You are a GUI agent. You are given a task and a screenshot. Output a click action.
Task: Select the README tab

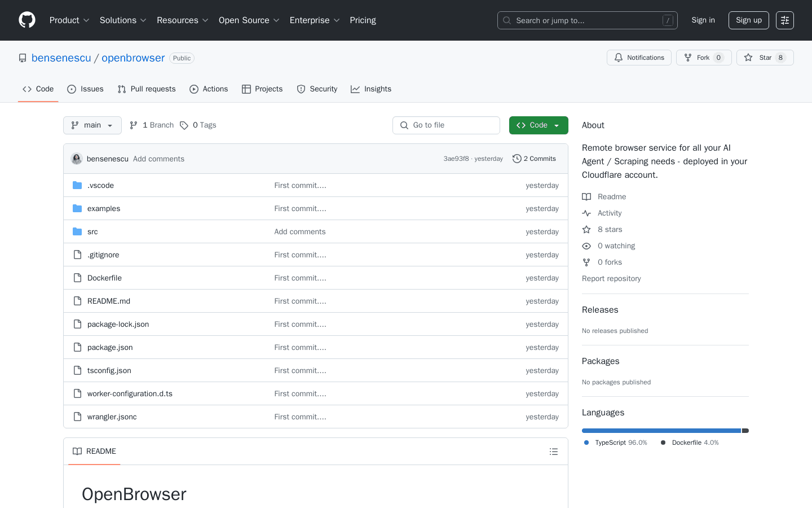pos(94,452)
